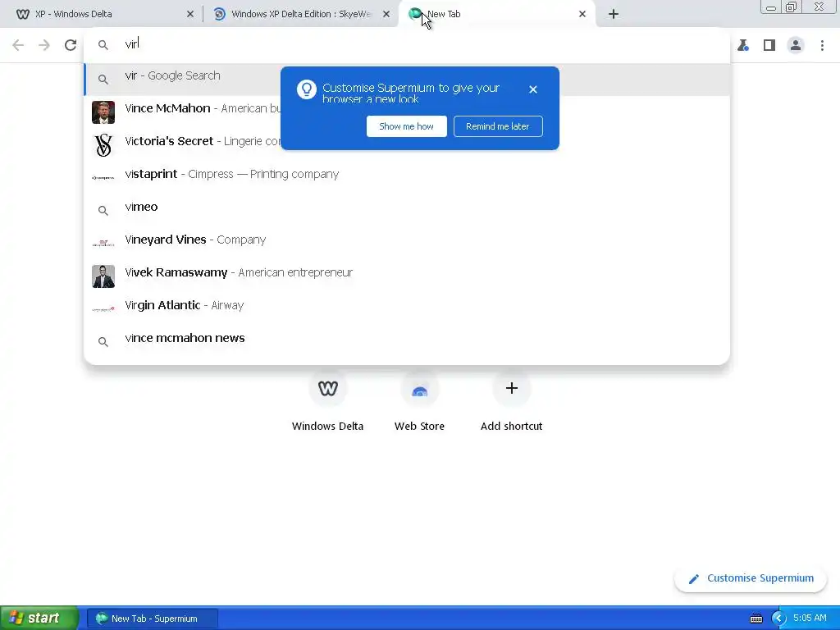
Task: Select New Tab - Supermium taskbar item
Action: click(153, 619)
